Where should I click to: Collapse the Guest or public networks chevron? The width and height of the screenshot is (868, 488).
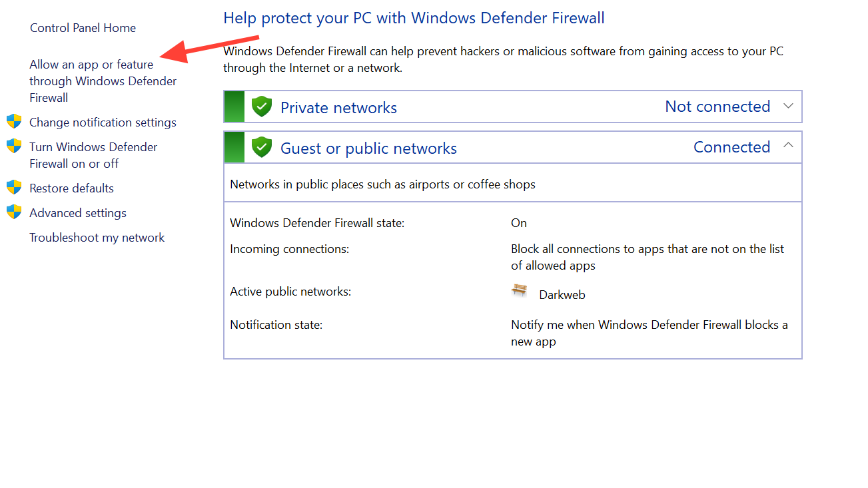point(788,146)
